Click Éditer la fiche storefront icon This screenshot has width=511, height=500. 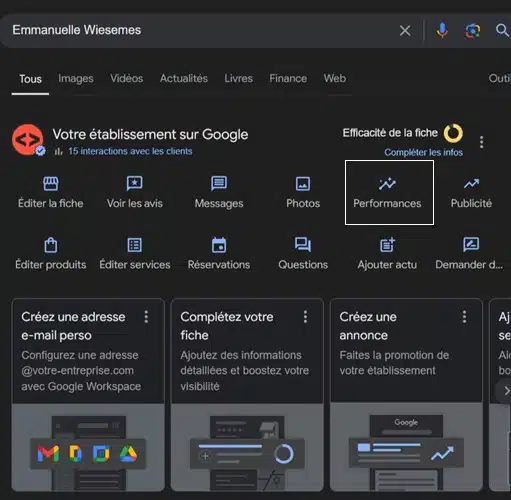[51, 183]
